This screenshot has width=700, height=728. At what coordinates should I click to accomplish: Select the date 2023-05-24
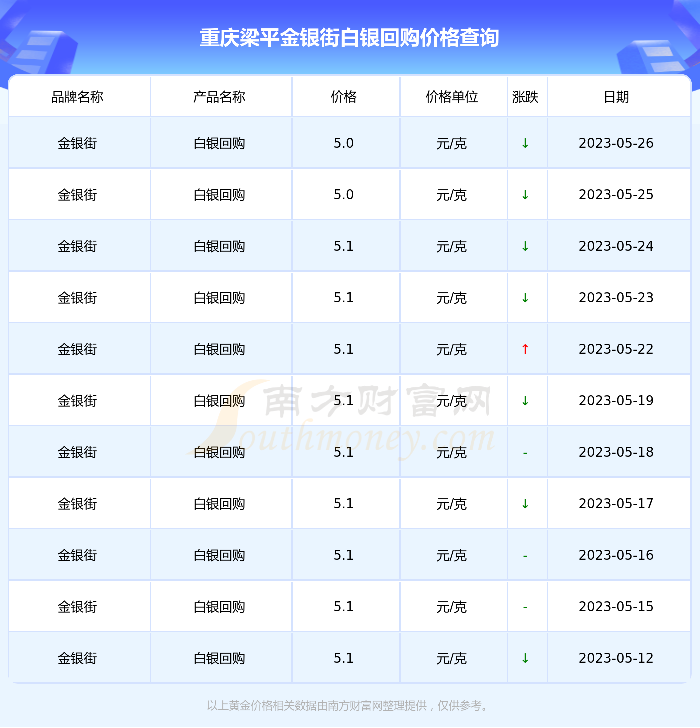coord(616,246)
